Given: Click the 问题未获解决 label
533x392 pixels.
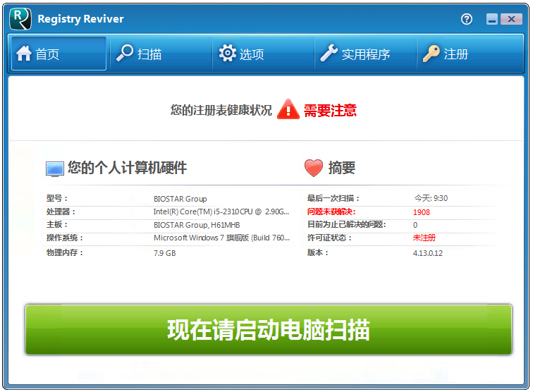Looking at the screenshot, I should click(331, 212).
